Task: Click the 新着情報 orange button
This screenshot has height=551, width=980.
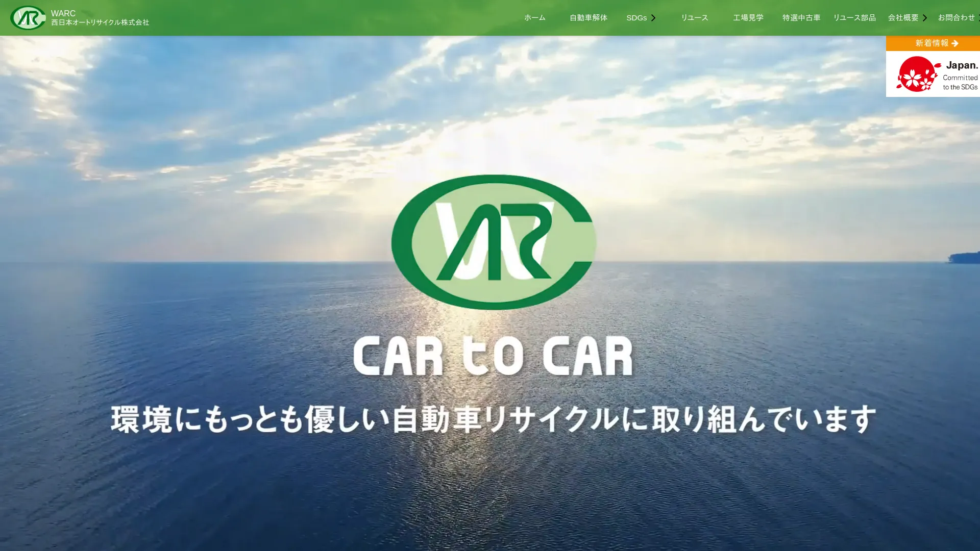Action: click(933, 43)
